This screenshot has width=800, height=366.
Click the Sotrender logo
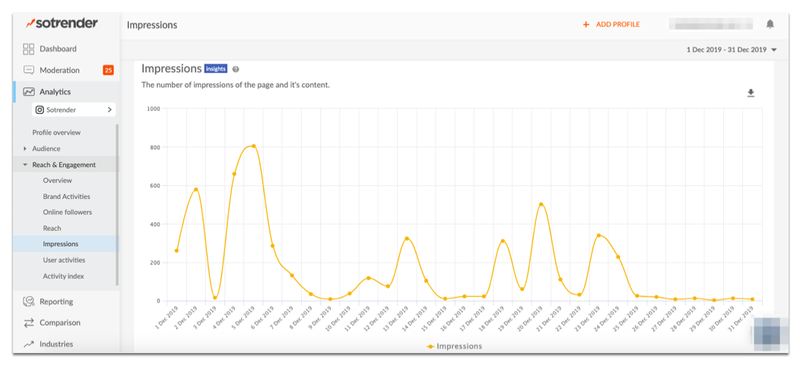62,23
